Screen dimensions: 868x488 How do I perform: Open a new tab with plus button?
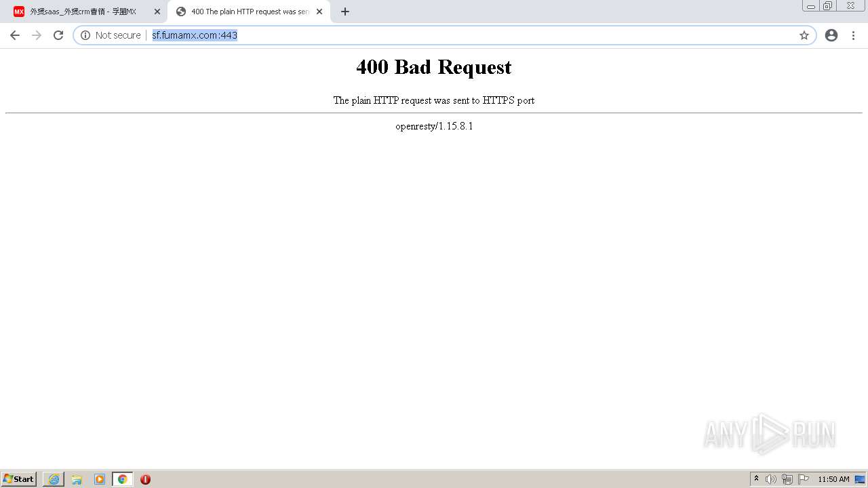pos(345,12)
